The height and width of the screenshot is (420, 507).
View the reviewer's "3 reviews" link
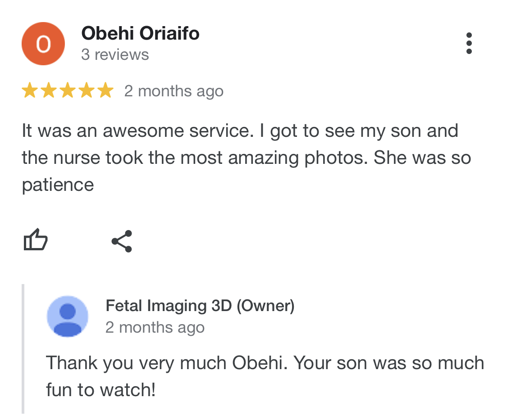click(x=115, y=54)
